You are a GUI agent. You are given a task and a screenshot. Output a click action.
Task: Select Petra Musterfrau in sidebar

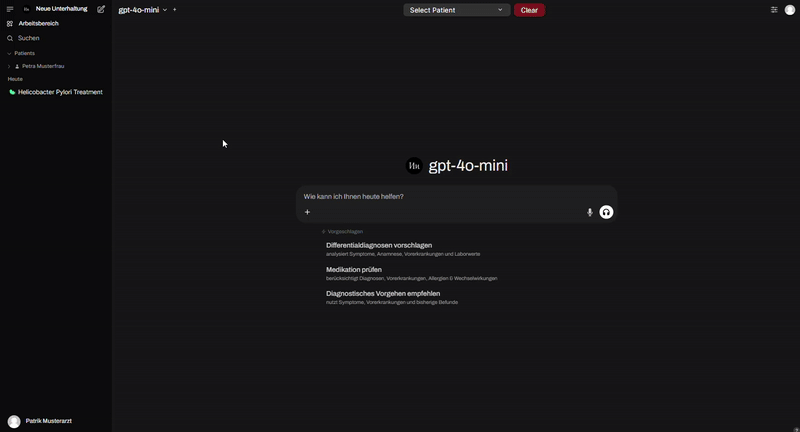coord(43,66)
